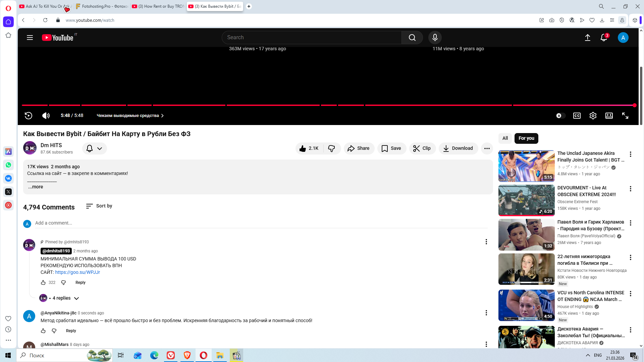Open the YouTube hamburger guide menu
This screenshot has width=644, height=362.
[30, 38]
